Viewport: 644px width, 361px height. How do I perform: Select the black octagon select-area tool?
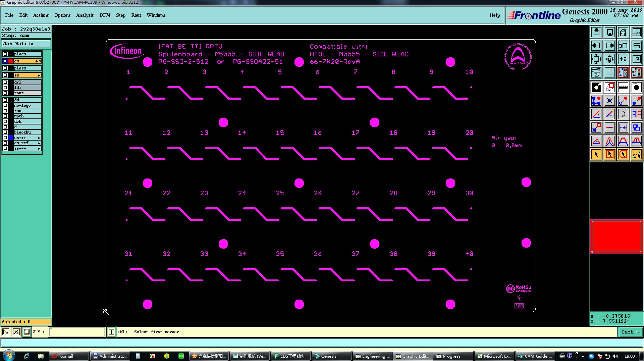pyautogui.click(x=636, y=88)
